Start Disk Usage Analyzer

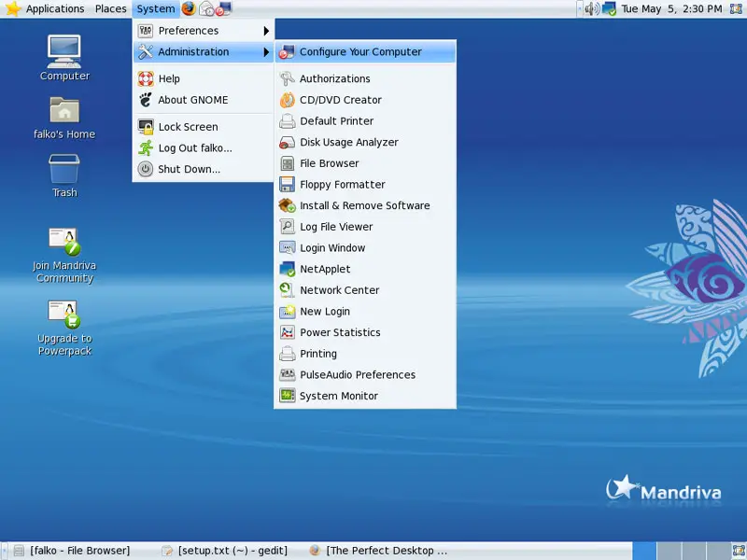pyautogui.click(x=365, y=142)
